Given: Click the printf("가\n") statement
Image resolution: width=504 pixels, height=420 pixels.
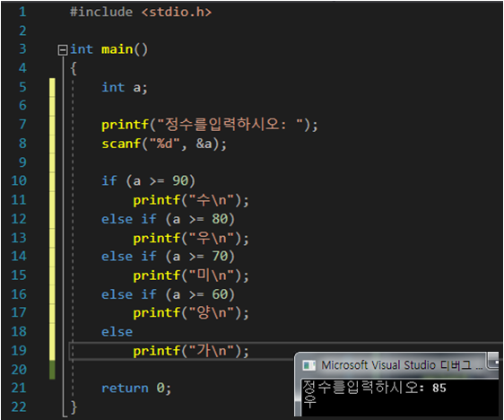Looking at the screenshot, I should coord(191,351).
